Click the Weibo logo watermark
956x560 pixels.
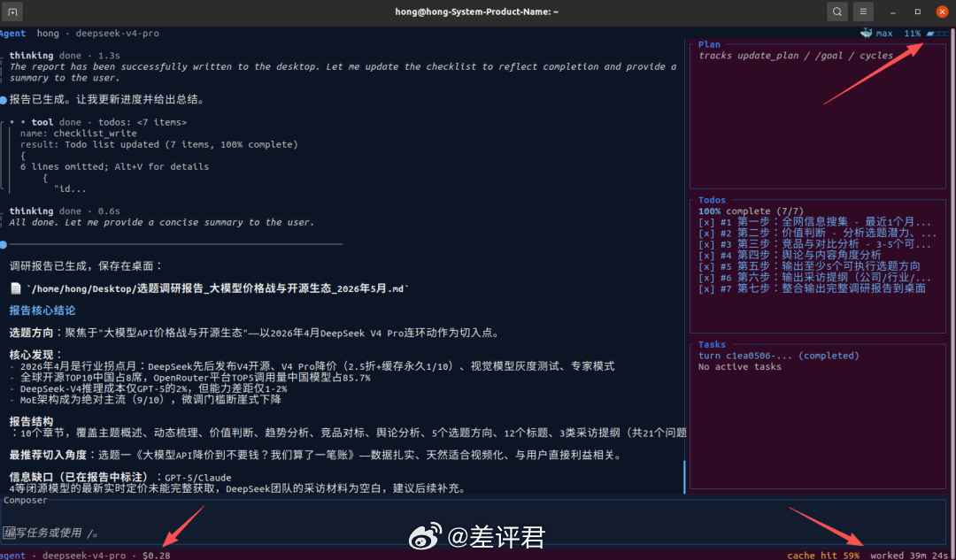425,536
